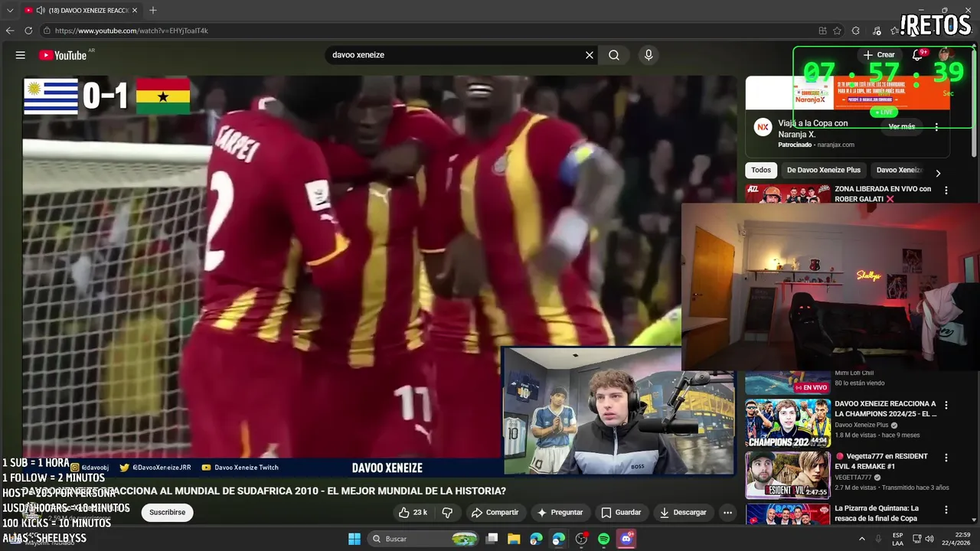980x551 pixels.
Task: Open the Viaja a la Copa con Naranja X ad
Action: 813,128
